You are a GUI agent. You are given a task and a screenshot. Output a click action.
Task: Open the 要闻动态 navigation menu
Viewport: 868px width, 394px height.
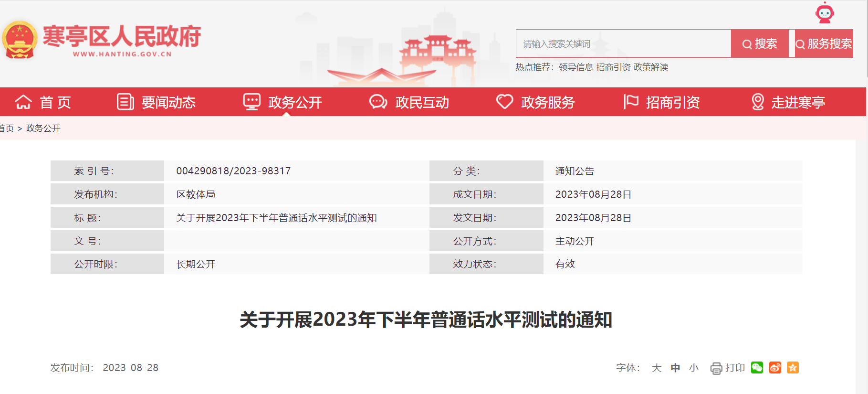(x=168, y=102)
